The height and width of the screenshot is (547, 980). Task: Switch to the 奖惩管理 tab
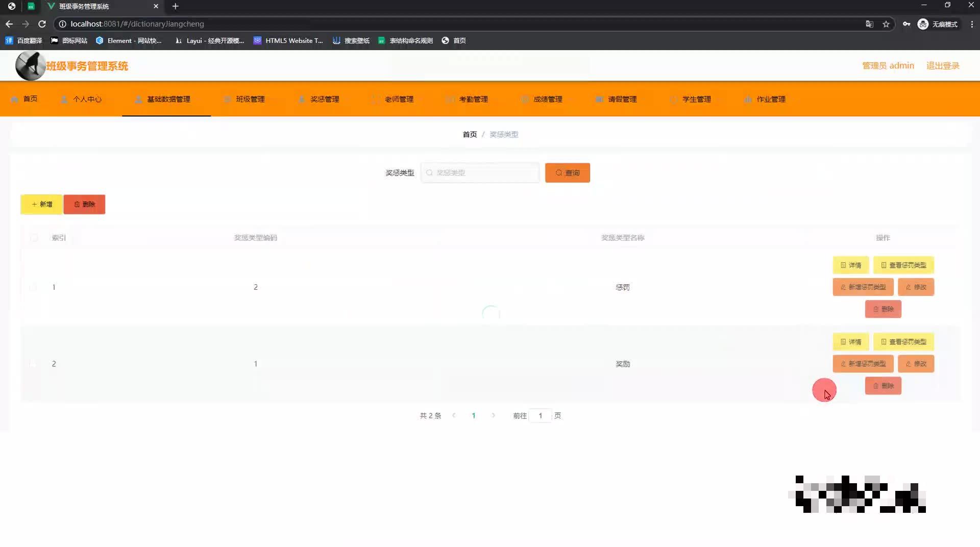point(326,99)
